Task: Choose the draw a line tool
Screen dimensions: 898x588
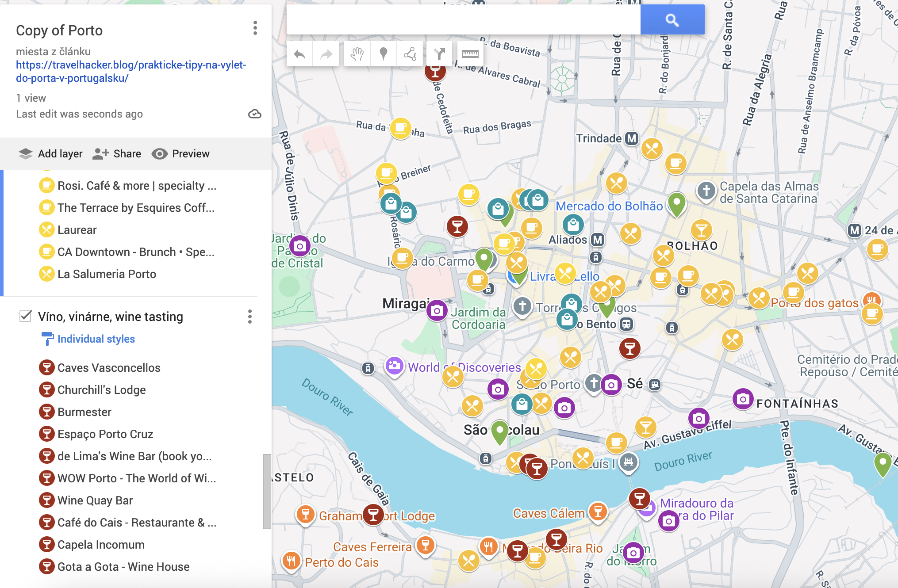Action: [x=410, y=54]
